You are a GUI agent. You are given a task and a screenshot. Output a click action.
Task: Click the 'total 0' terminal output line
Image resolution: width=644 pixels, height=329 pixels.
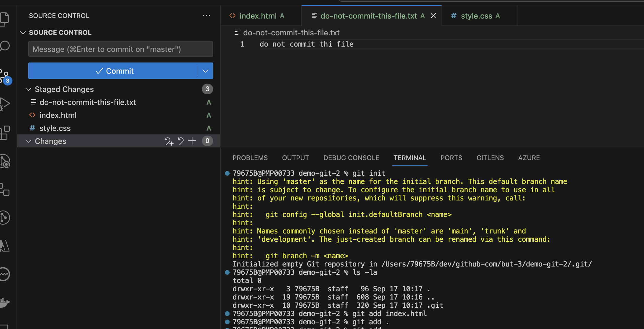click(x=247, y=280)
